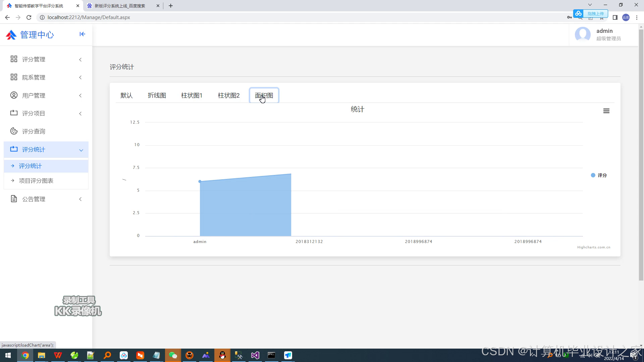Viewport: 644px width, 362px height.
Task: Click the 用户管理 person icon
Action: click(14, 95)
